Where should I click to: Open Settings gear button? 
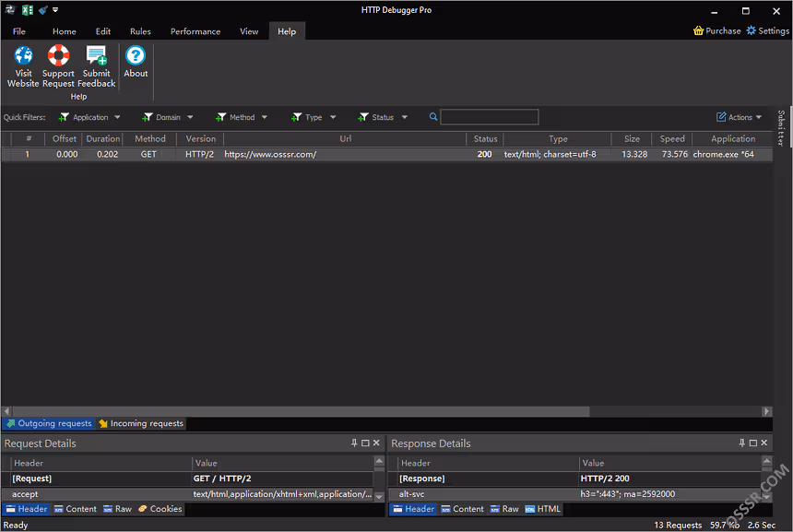pos(767,30)
